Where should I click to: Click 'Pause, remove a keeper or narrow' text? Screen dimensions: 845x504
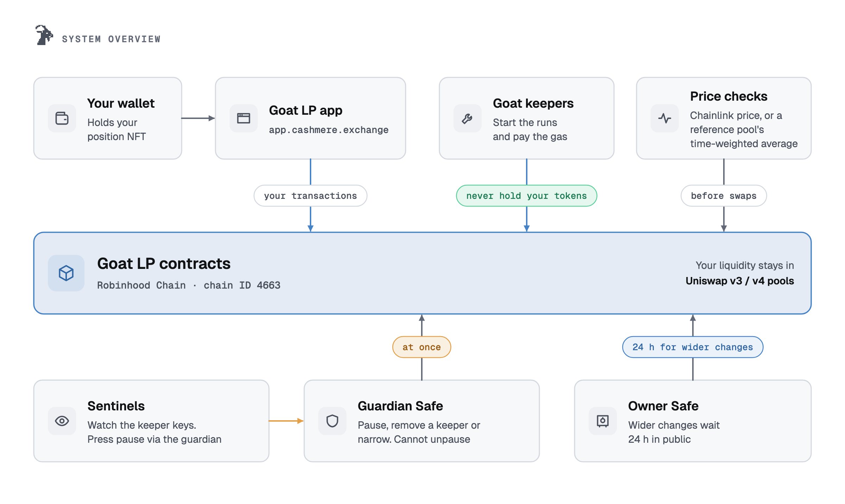pos(419,432)
